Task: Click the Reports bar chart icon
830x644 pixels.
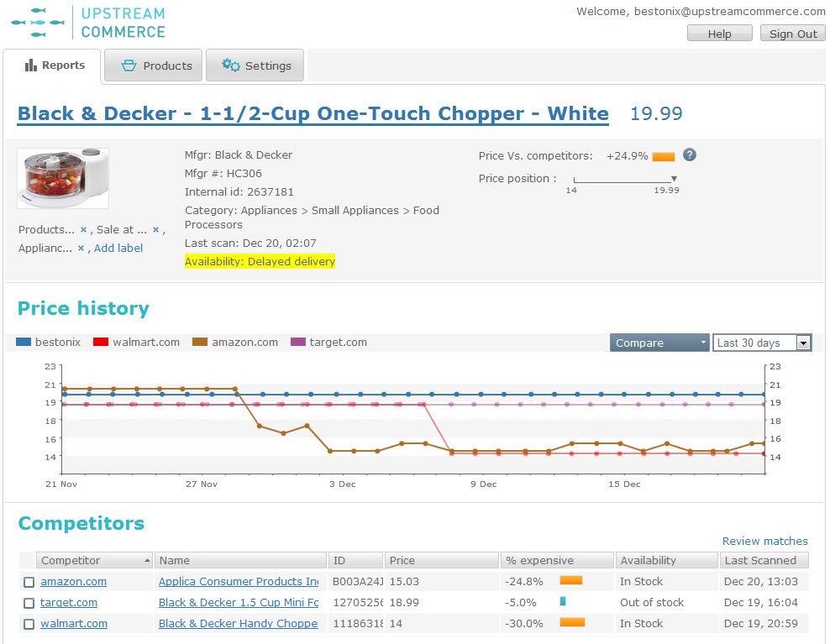Action: pos(31,65)
